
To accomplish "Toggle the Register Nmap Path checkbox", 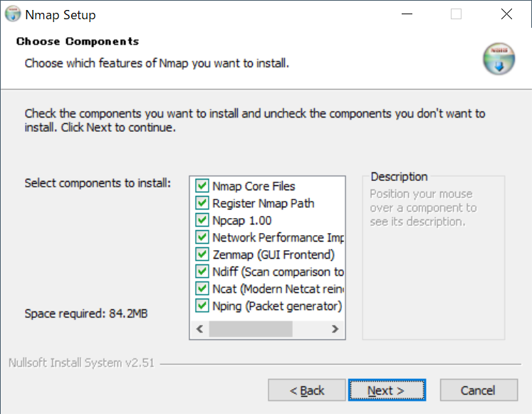I will click(202, 204).
